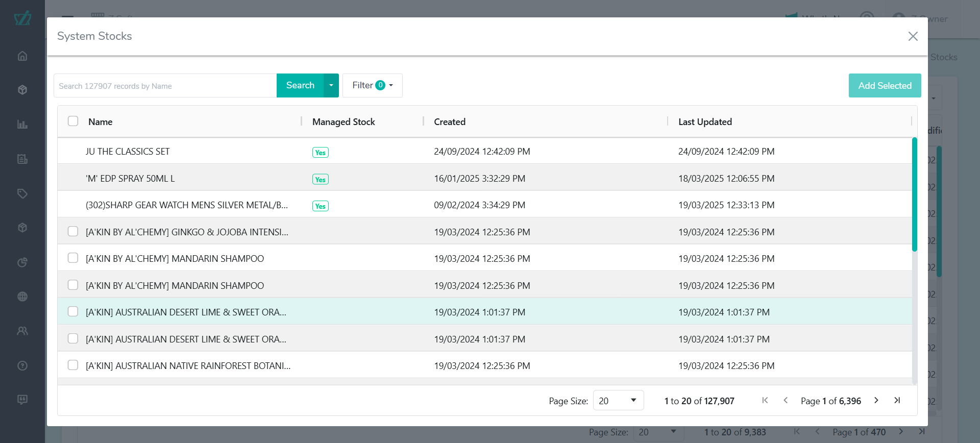980x443 pixels.
Task: Open the Filter dropdown
Action: coord(373,85)
